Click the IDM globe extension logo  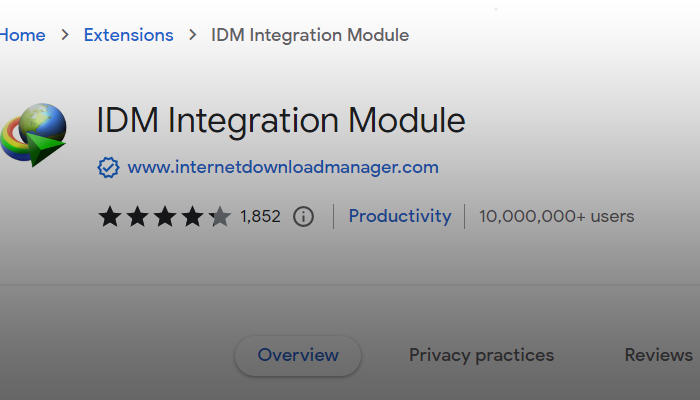point(33,135)
